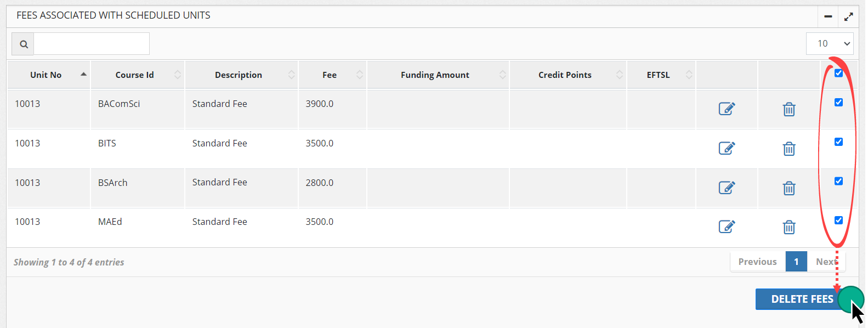868x328 pixels.
Task: Toggle the select-all header checkbox
Action: (838, 73)
